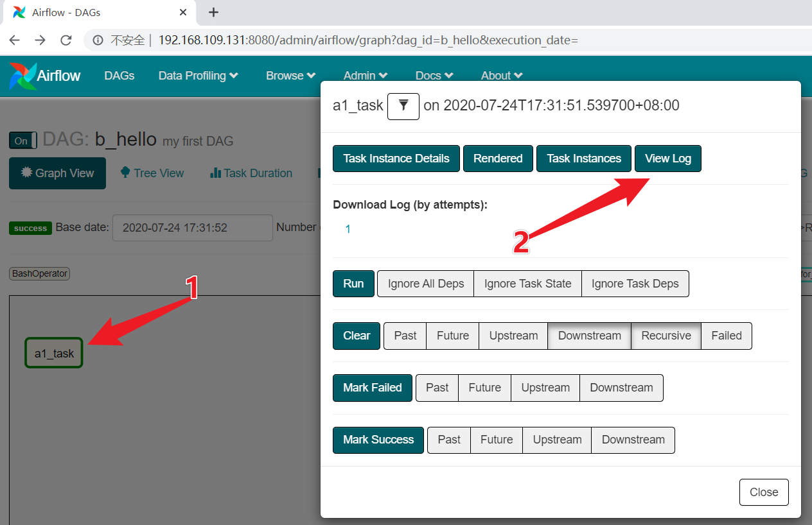Click the Mark Success button
This screenshot has width=812, height=525.
(x=378, y=440)
